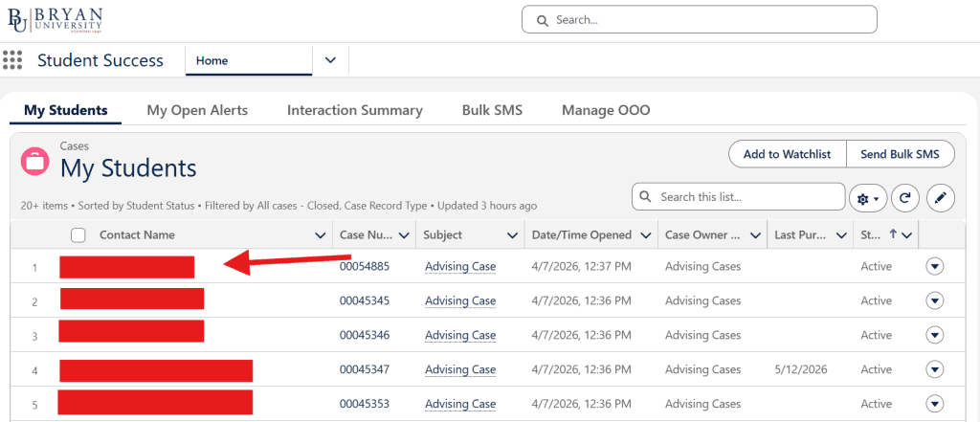Open the App Launcher dots grid
Viewport: 980px width, 422px height.
(x=12, y=60)
